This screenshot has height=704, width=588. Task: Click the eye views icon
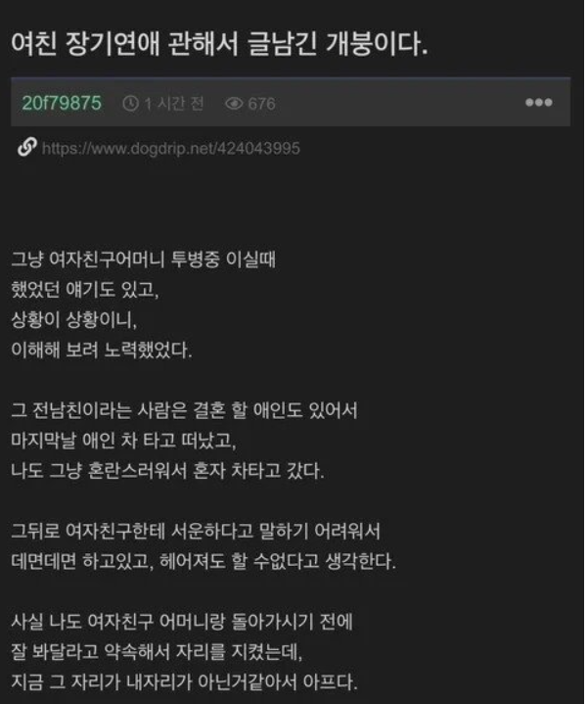tap(234, 104)
